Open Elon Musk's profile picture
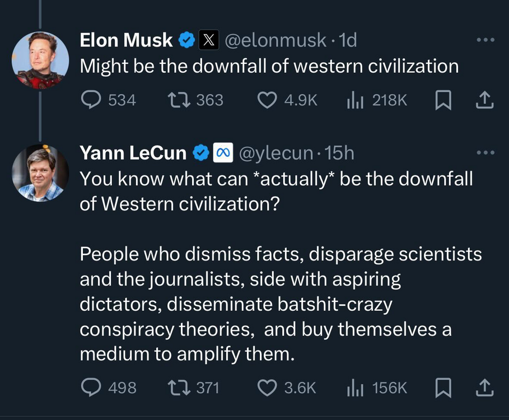The image size is (509, 420). click(40, 59)
